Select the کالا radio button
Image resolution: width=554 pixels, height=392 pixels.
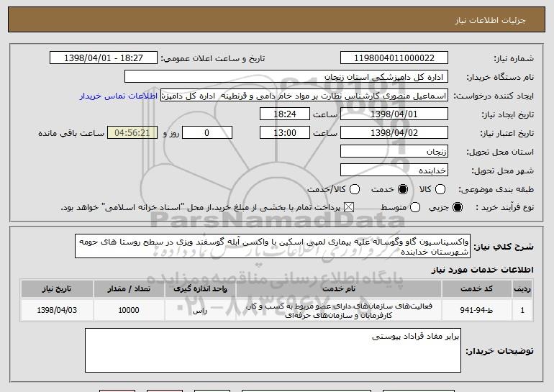(x=440, y=189)
